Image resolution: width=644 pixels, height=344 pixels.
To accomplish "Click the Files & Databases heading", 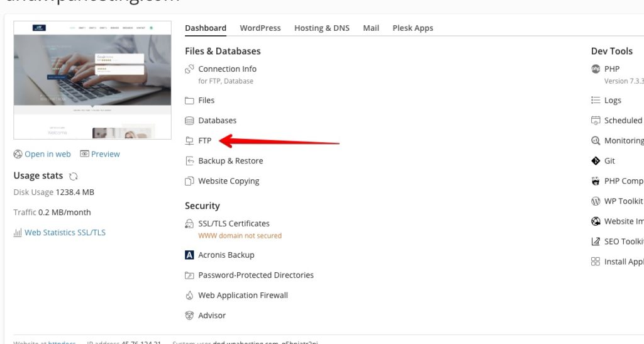I will pyautogui.click(x=223, y=52).
